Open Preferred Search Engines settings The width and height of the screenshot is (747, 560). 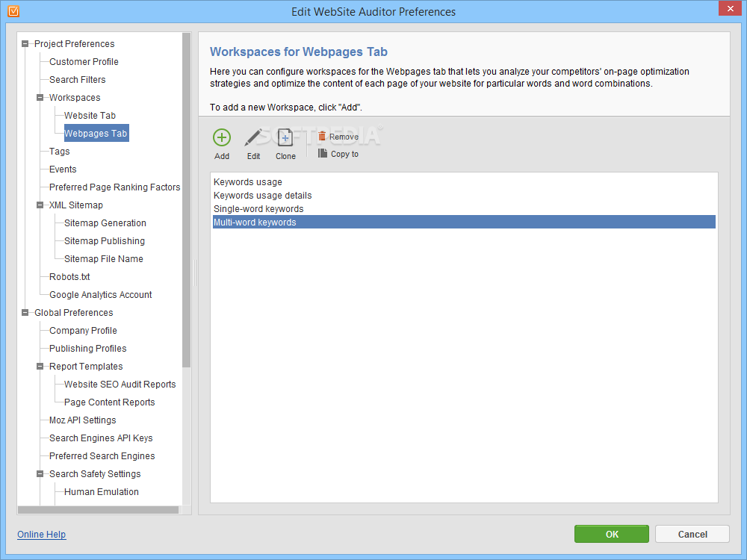click(102, 456)
